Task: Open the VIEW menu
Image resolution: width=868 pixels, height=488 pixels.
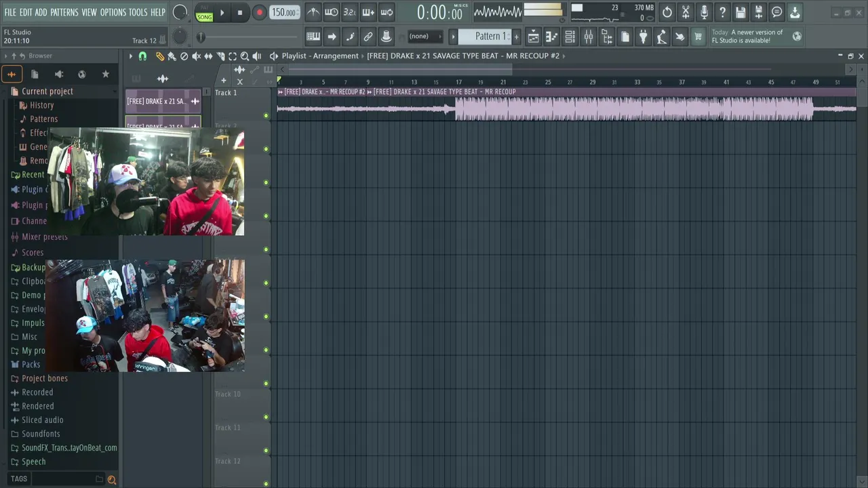Action: click(90, 12)
